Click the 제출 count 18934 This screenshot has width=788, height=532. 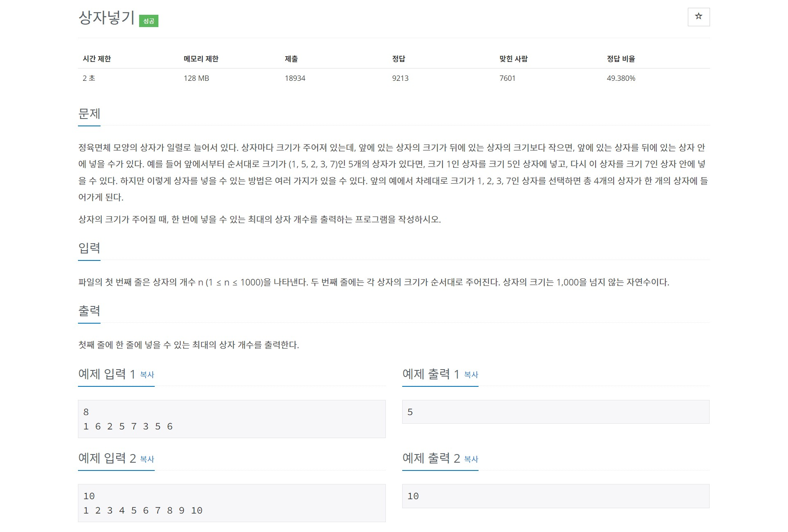click(295, 78)
